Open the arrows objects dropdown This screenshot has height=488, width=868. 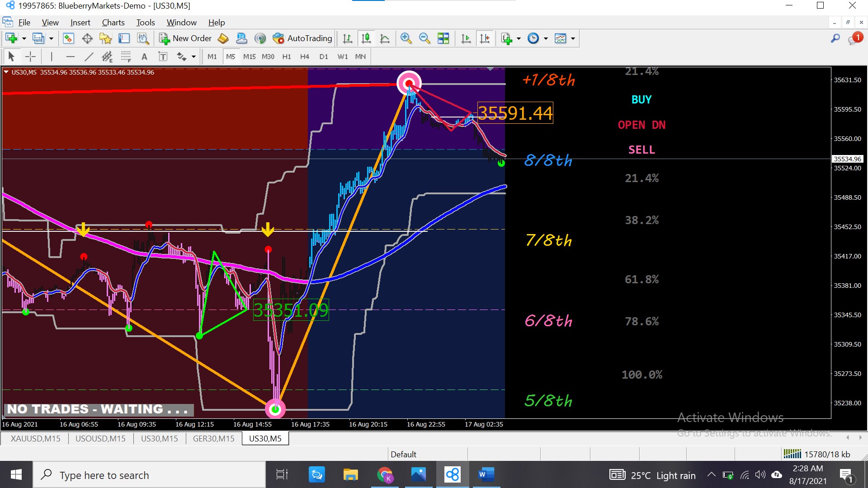coord(193,56)
